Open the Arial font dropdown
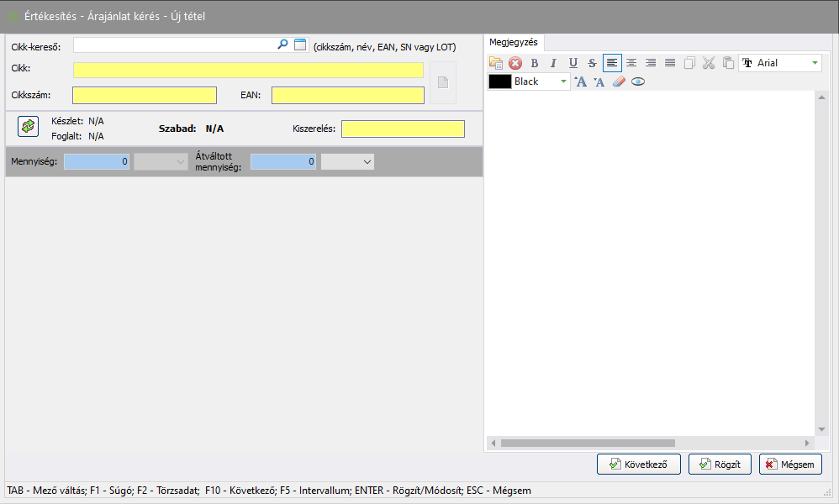 814,63
